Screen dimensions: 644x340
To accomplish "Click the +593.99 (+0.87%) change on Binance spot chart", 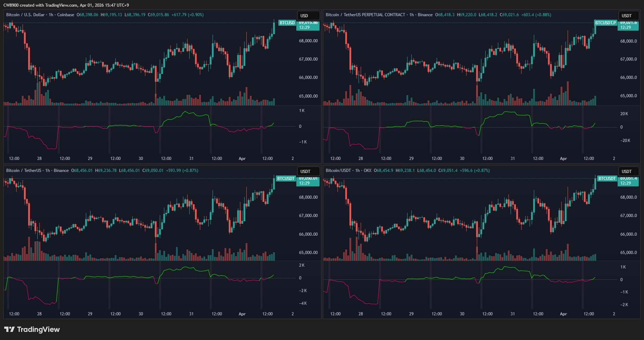I will coord(182,171).
